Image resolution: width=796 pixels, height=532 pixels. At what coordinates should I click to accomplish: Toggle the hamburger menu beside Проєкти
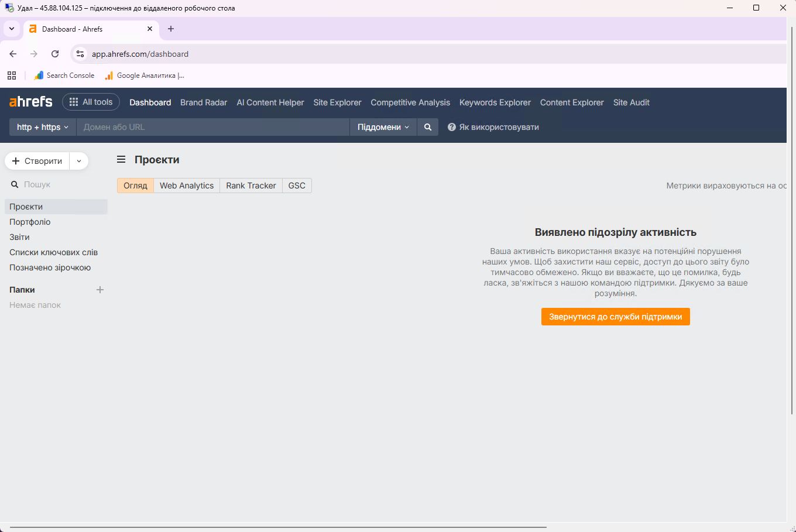pos(121,160)
